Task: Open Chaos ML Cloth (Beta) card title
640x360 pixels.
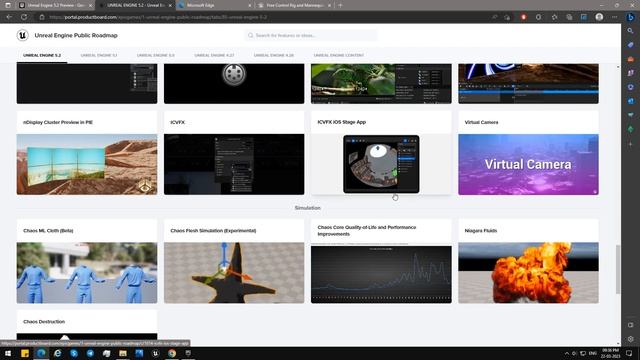Action: coord(48,231)
